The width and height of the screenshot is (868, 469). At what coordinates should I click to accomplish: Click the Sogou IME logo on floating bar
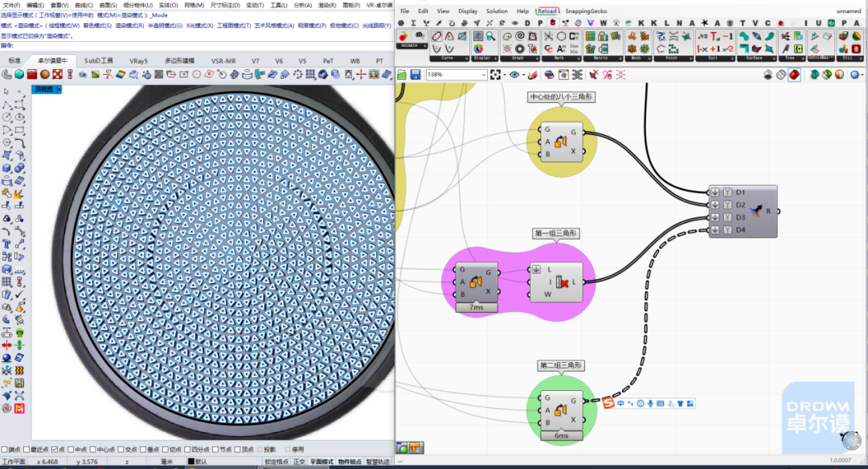point(608,403)
